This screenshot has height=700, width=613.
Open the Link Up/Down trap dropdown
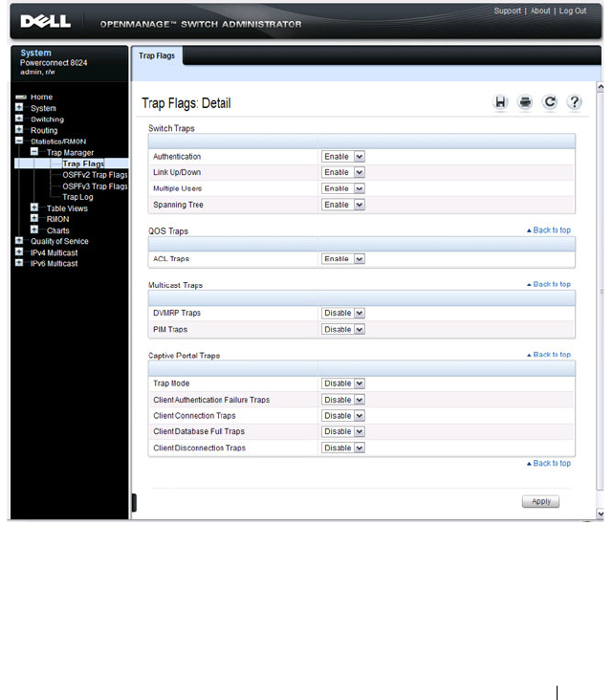click(343, 172)
